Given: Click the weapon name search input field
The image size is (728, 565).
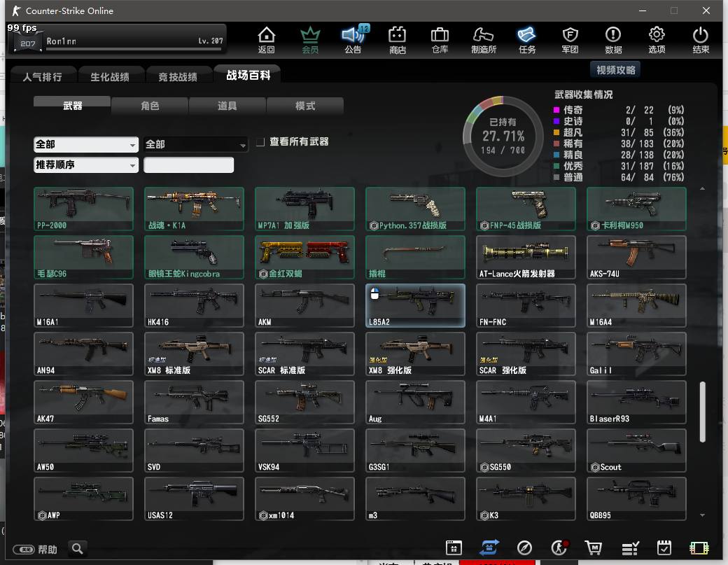Looking at the screenshot, I should point(188,165).
